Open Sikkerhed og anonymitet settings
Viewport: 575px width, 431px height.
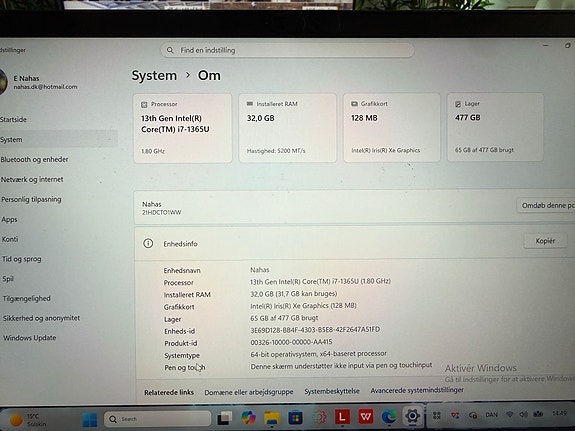pos(41,318)
